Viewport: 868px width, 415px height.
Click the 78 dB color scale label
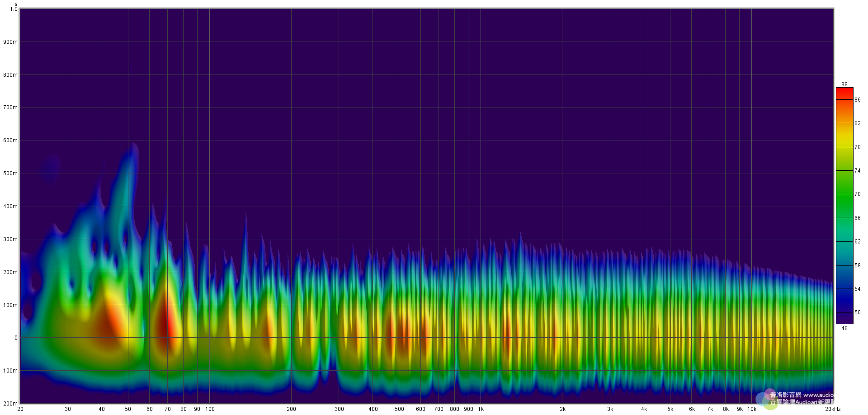point(858,147)
